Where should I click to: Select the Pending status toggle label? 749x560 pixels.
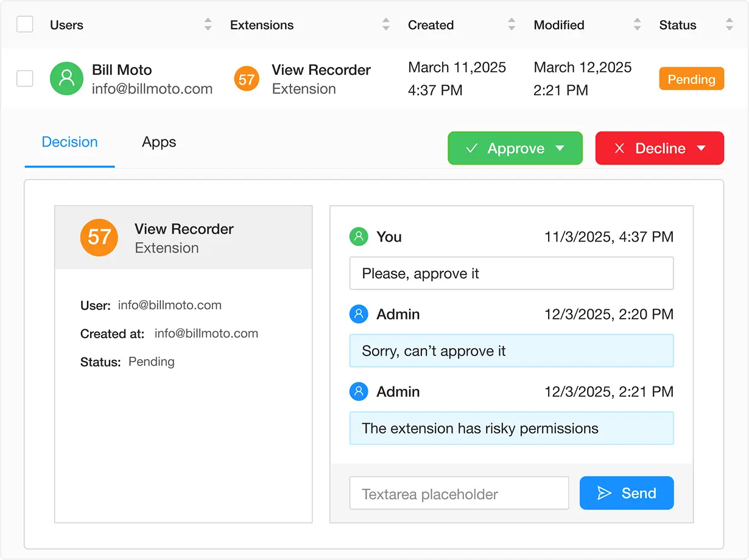click(691, 79)
